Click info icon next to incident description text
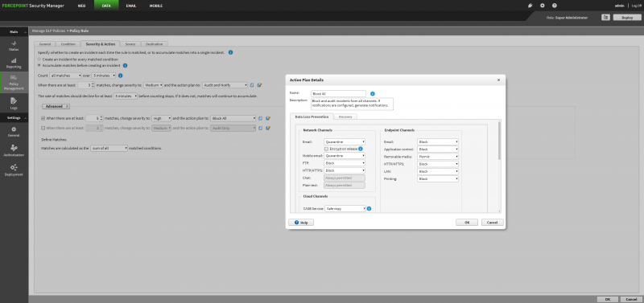The height and width of the screenshot is (303, 644). click(x=230, y=52)
